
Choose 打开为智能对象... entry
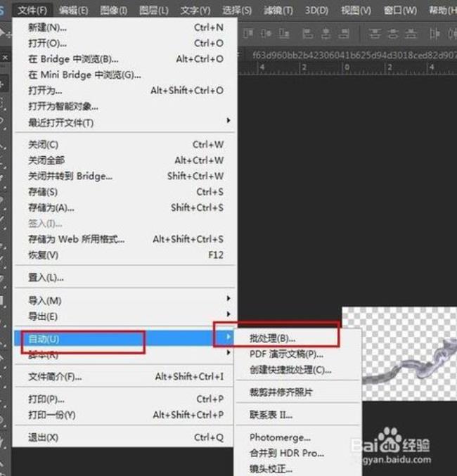125,106
